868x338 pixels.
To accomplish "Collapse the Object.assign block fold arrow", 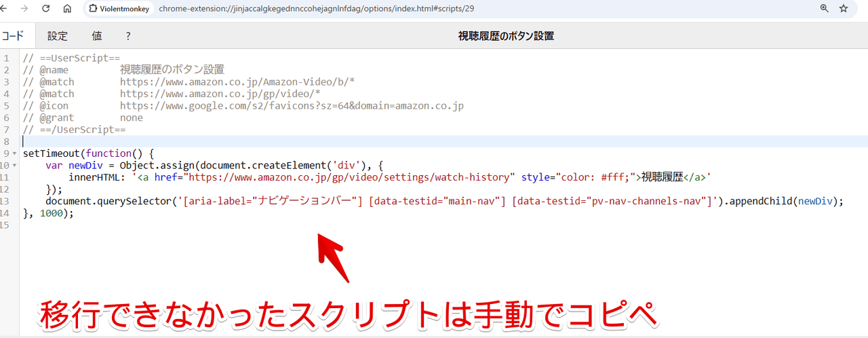I will pos(16,166).
